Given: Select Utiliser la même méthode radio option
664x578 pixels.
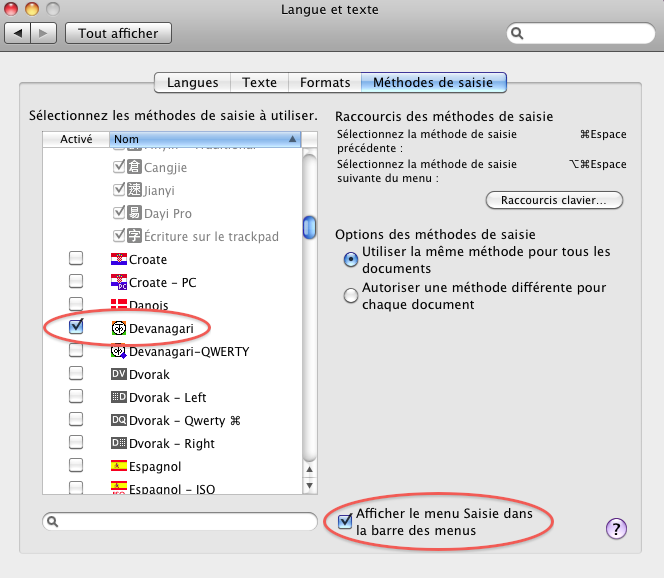Looking at the screenshot, I should point(350,259).
